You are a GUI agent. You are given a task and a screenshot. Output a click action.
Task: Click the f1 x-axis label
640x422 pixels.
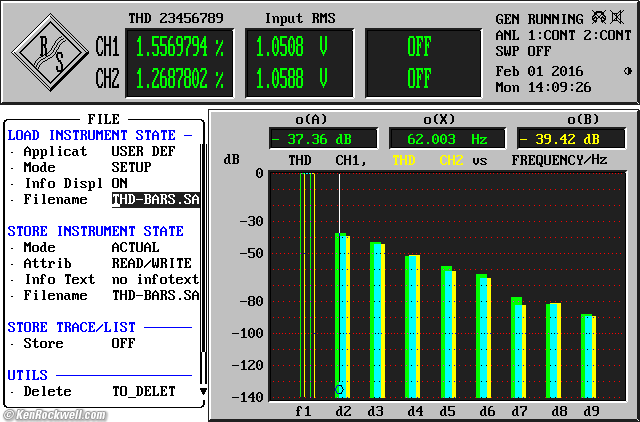click(303, 411)
